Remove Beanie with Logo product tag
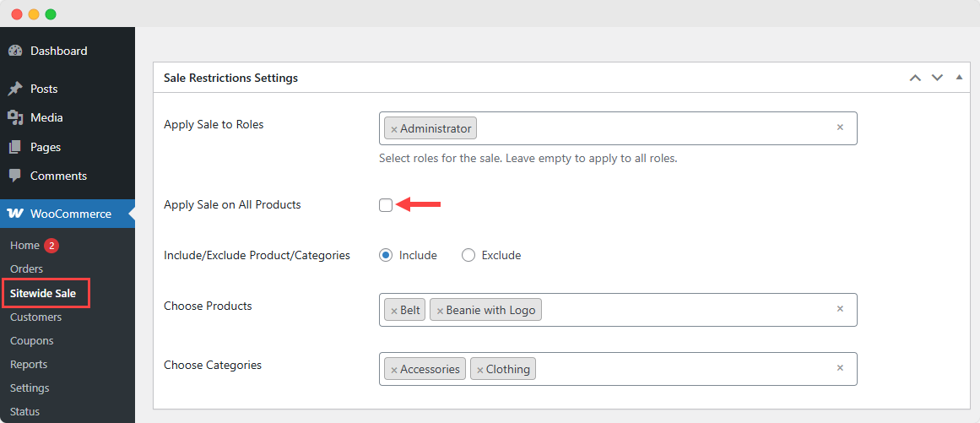Image resolution: width=980 pixels, height=423 pixels. pyautogui.click(x=440, y=311)
